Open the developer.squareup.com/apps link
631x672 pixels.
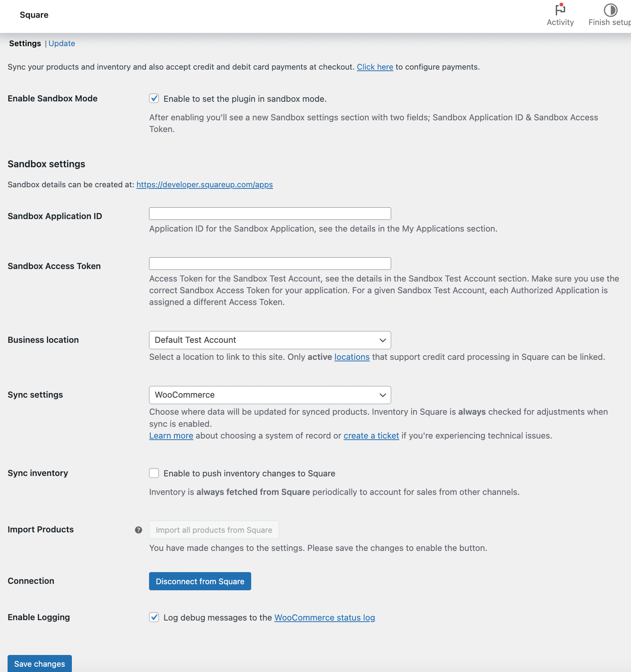tap(204, 185)
